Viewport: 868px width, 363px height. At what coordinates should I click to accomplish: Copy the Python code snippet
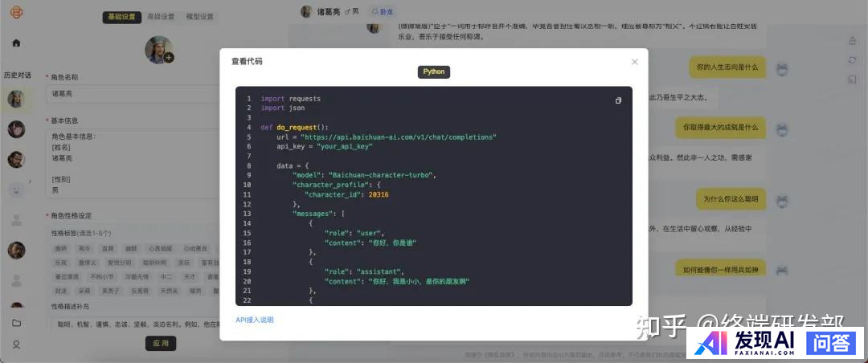pos(618,100)
